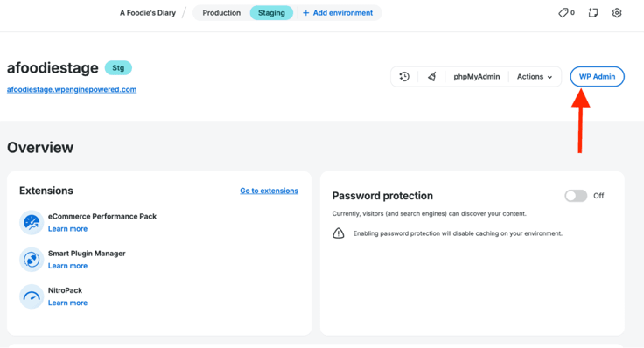Click the Password protection title
This screenshot has height=348, width=644.
(x=382, y=196)
